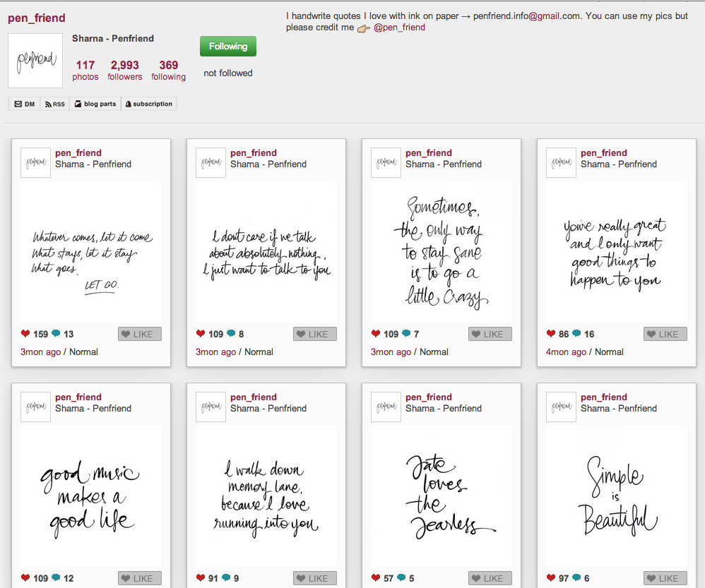705x588 pixels.
Task: Click the comment bubble icon next to 16
Action: click(x=577, y=333)
